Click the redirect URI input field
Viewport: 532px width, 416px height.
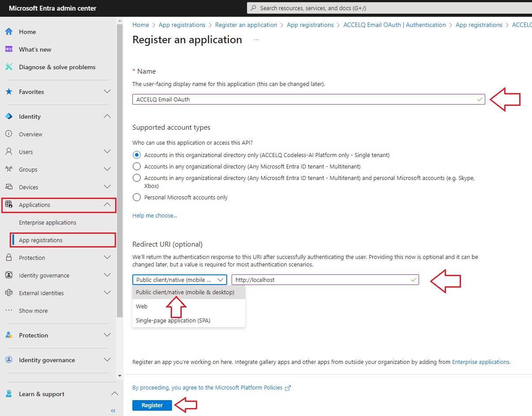325,279
